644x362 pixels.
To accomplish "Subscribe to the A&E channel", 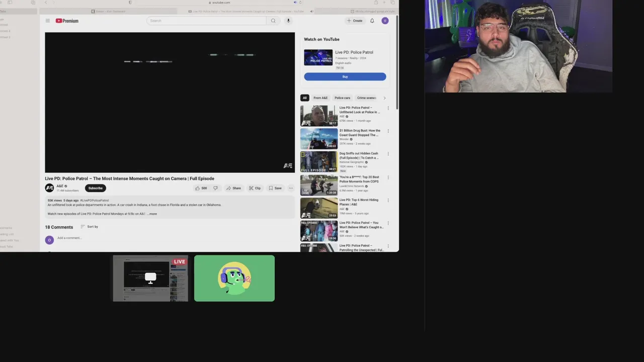I will click(x=95, y=188).
